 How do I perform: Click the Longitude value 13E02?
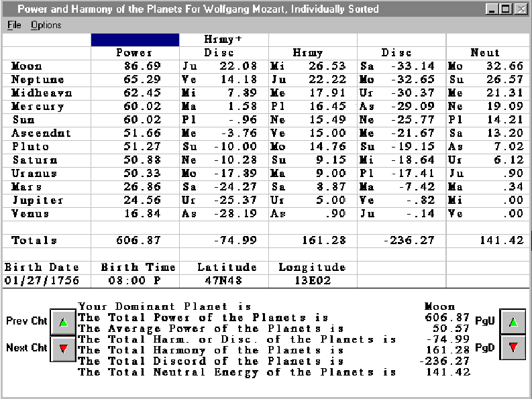coord(313,280)
